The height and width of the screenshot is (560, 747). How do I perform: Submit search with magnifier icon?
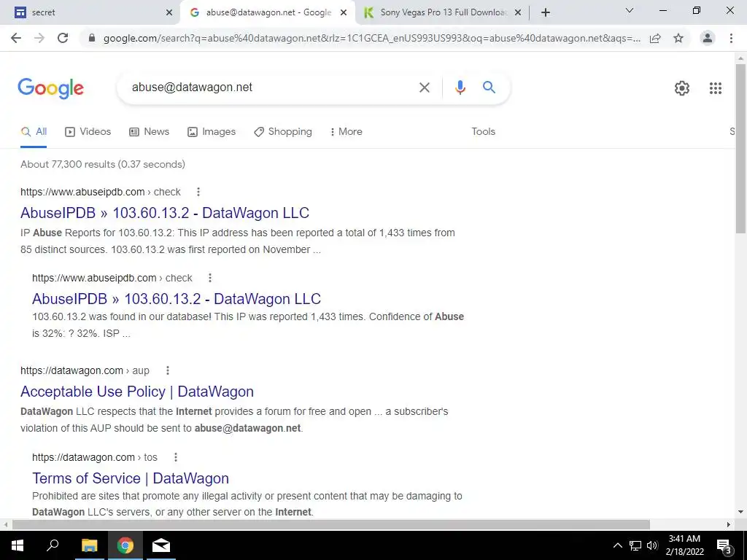point(489,87)
